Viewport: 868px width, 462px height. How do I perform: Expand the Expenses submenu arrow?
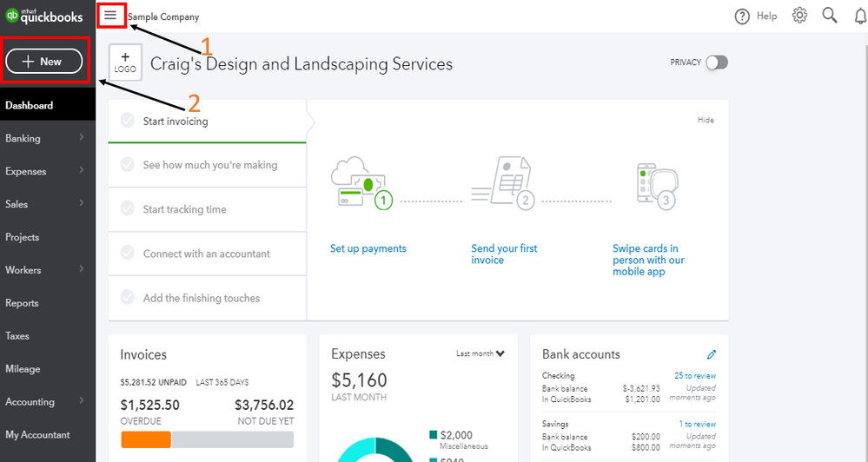coord(82,170)
